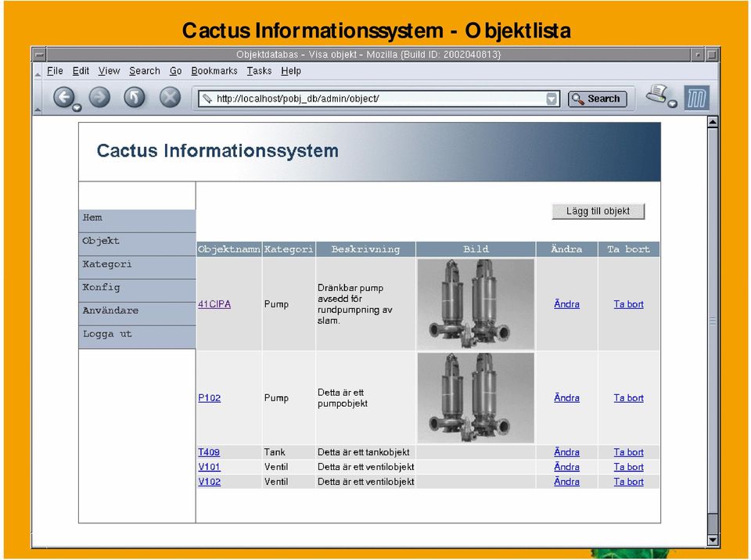This screenshot has height=560, width=751.
Task: Click the scrollbar down arrow
Action: 713,540
